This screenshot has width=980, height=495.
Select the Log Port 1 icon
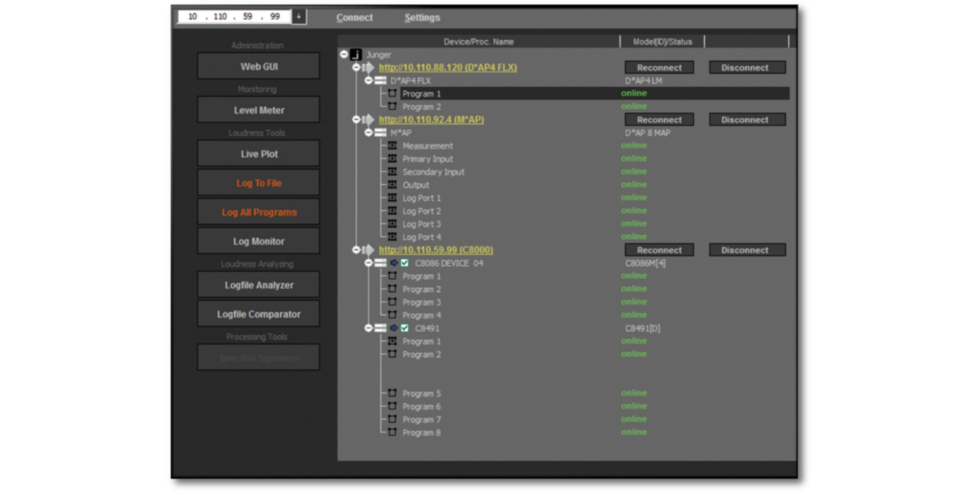pyautogui.click(x=392, y=198)
